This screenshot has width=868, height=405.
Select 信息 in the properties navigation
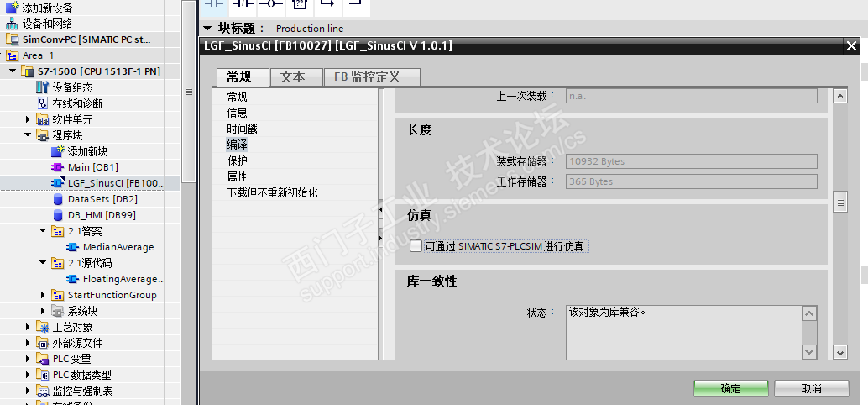click(x=238, y=113)
